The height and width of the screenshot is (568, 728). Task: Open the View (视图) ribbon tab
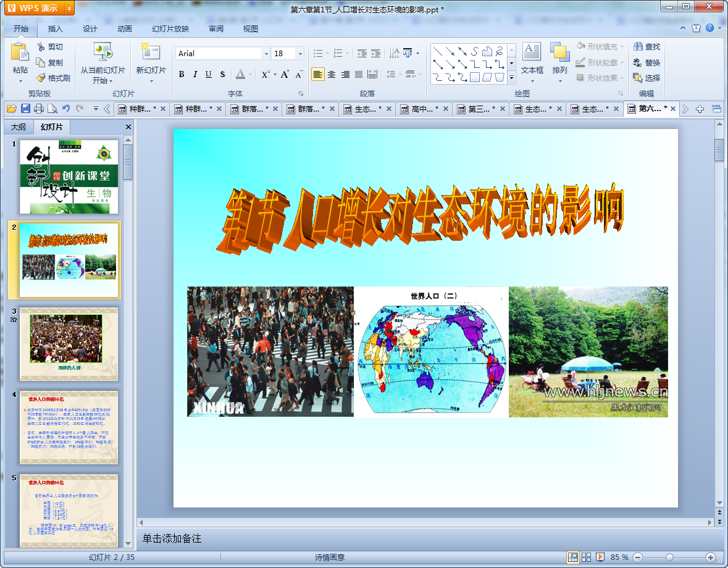coord(250,29)
